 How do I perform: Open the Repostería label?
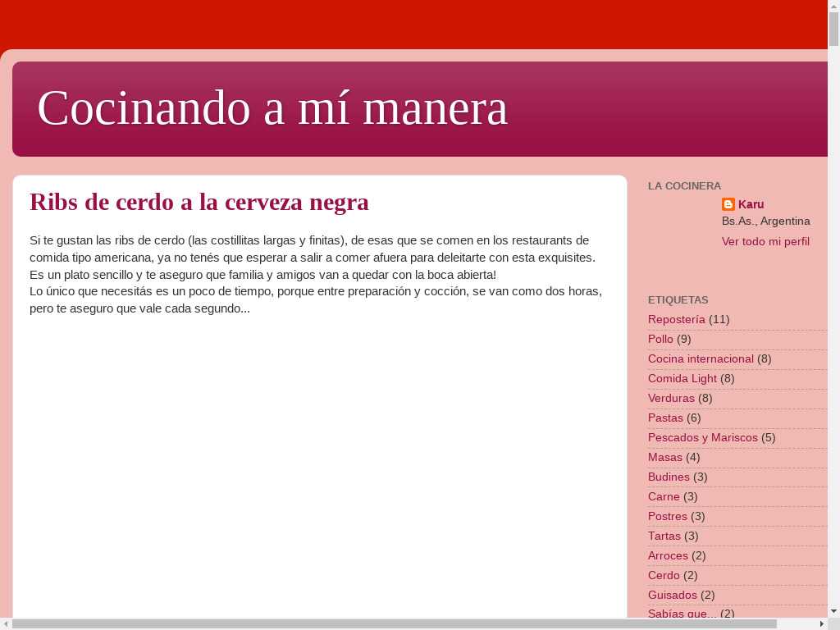pos(676,319)
